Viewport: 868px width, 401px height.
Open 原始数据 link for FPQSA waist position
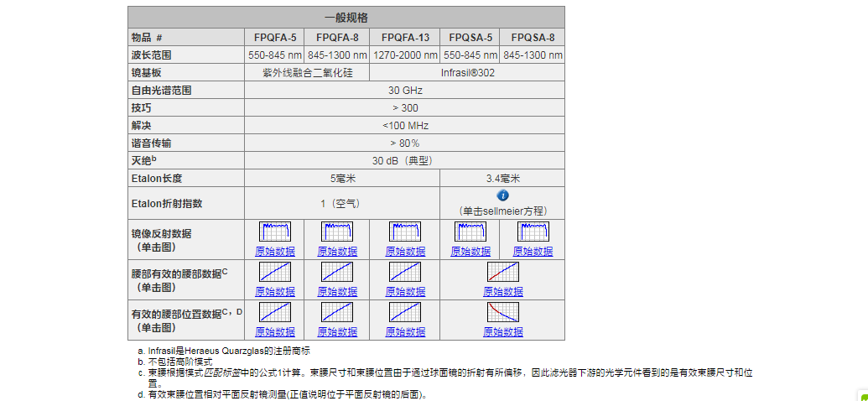[x=502, y=331]
